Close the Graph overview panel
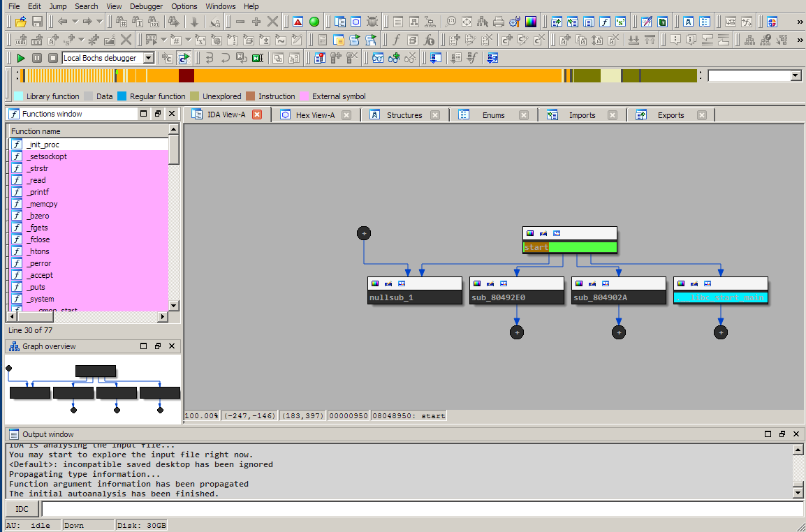806x532 pixels. tap(172, 346)
